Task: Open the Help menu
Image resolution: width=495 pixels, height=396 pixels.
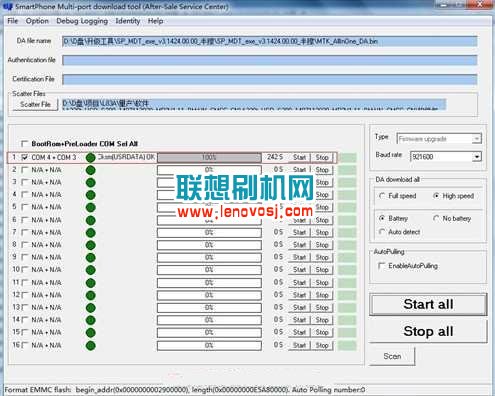Action: click(x=155, y=21)
